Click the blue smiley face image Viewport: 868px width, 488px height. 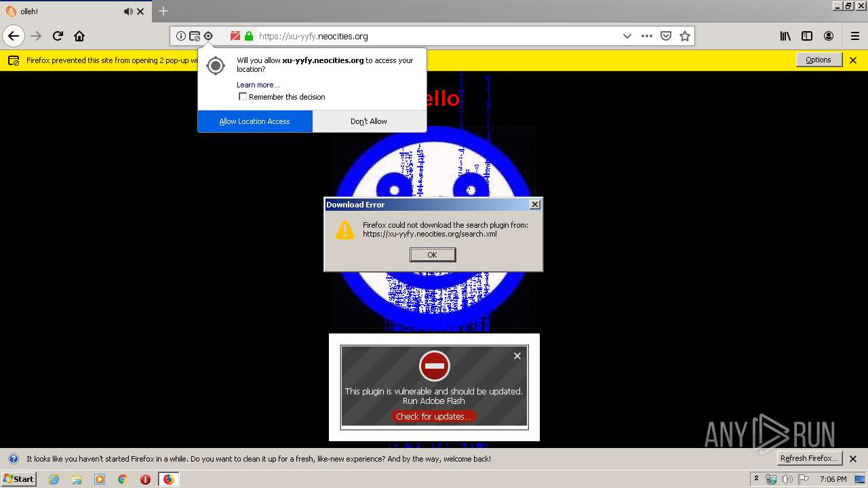tap(434, 228)
